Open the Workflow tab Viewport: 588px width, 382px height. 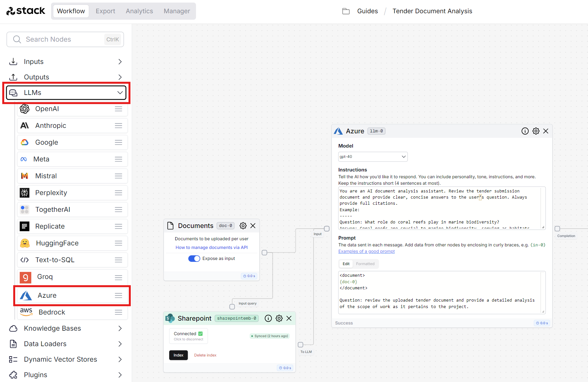coord(71,11)
